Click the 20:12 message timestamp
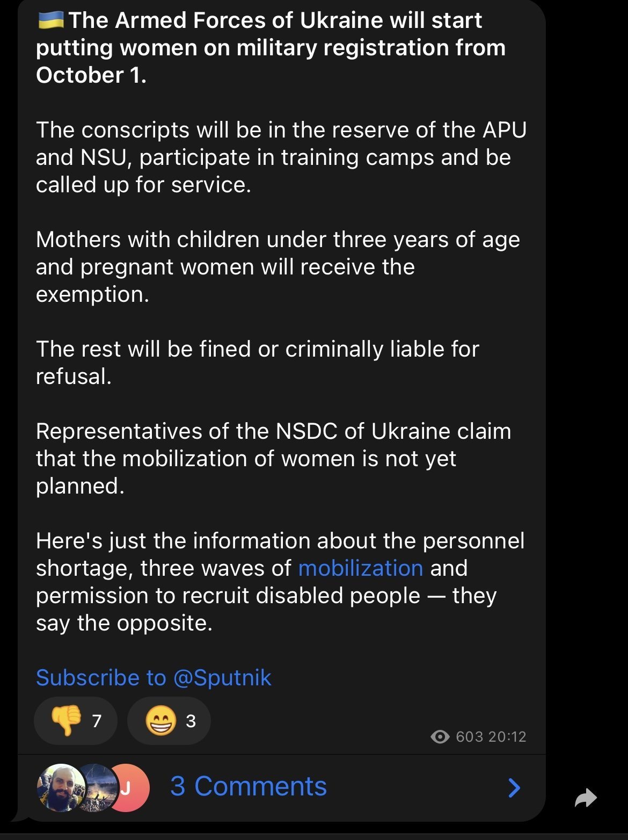The width and height of the screenshot is (628, 840). [508, 736]
